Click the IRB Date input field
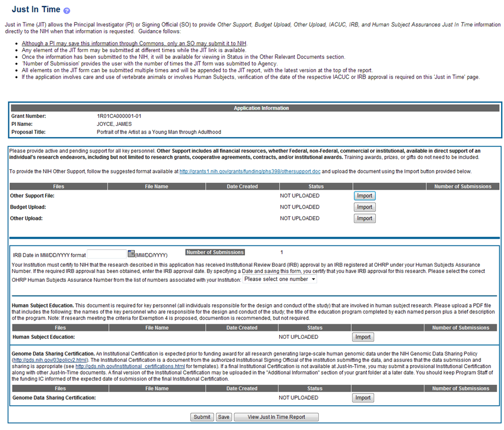Screen dimensions: 504x430 107,254
